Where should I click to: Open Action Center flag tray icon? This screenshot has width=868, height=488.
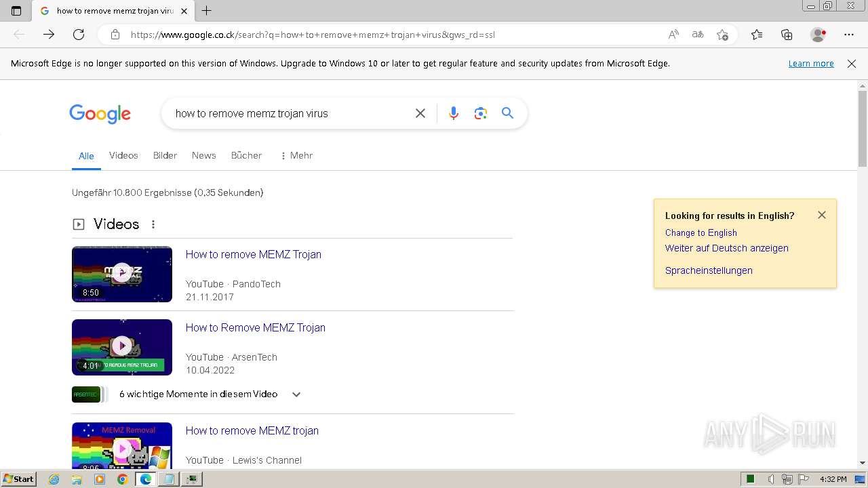tap(804, 479)
